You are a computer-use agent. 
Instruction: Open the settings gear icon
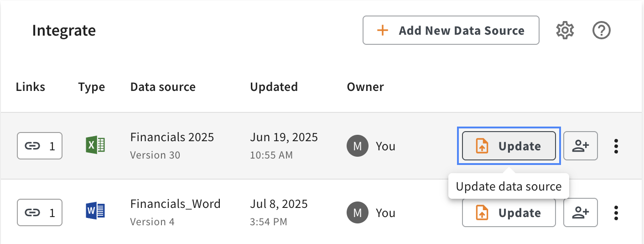click(565, 31)
